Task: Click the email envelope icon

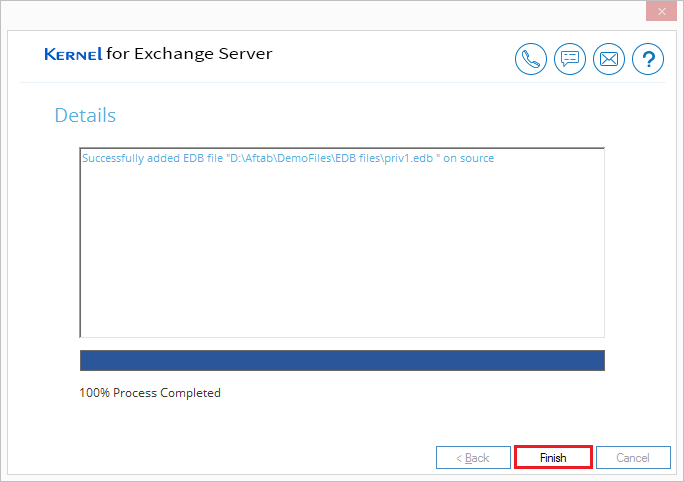Action: click(609, 59)
